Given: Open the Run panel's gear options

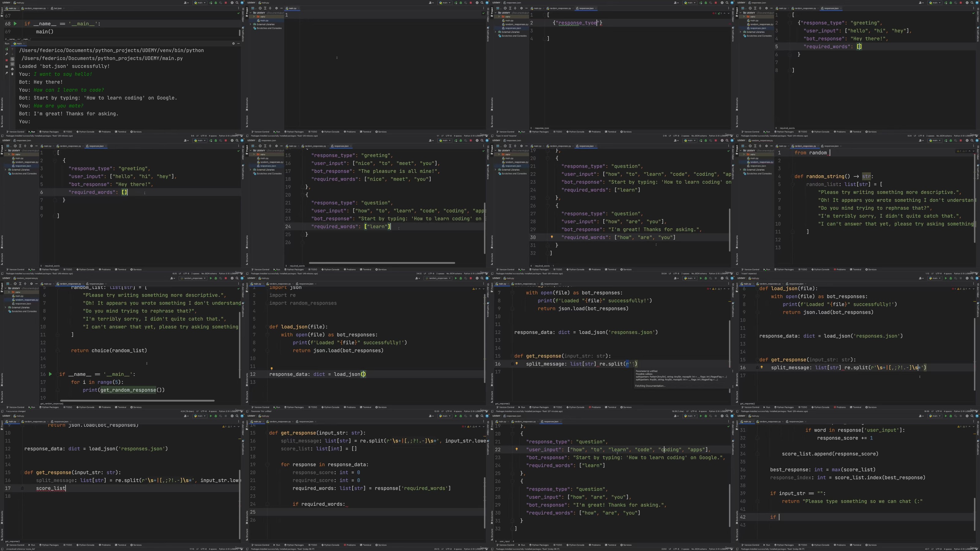Looking at the screenshot, I should 233,43.
